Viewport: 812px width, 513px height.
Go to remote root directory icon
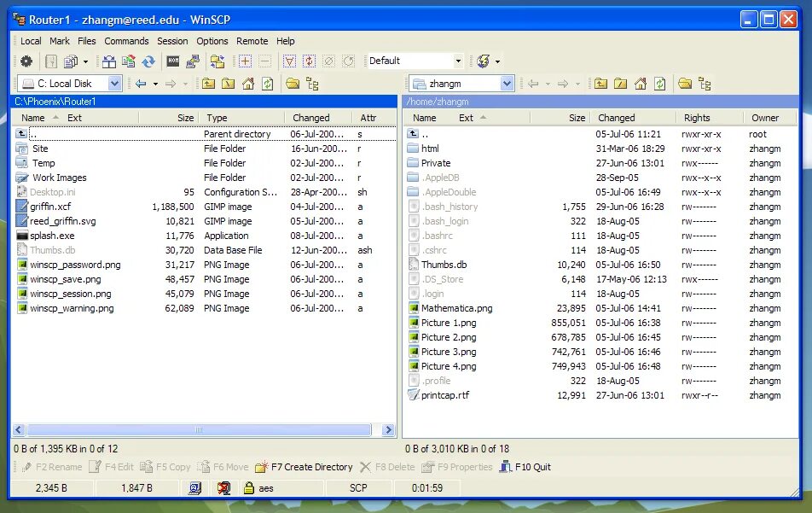[620, 84]
